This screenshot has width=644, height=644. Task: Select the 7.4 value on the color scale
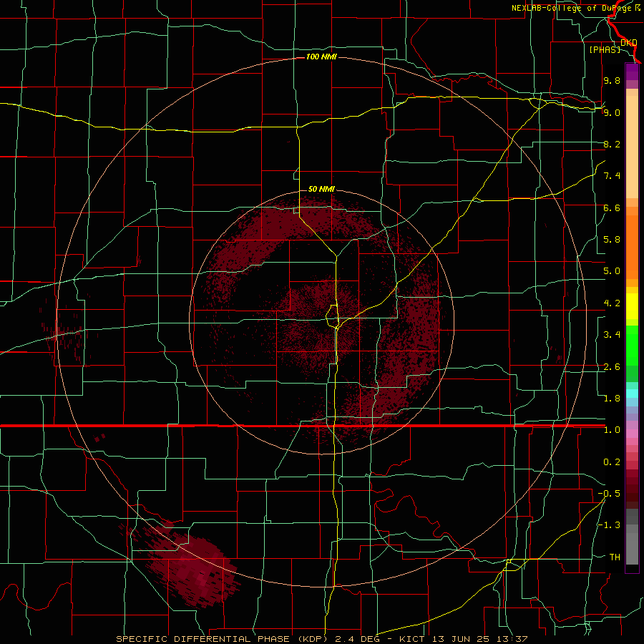point(612,176)
